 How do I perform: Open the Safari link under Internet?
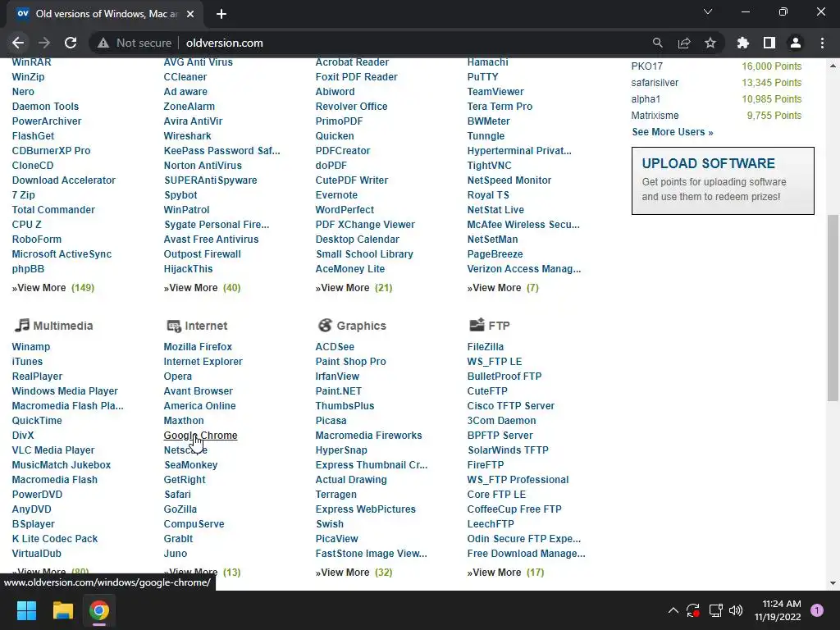click(x=177, y=495)
